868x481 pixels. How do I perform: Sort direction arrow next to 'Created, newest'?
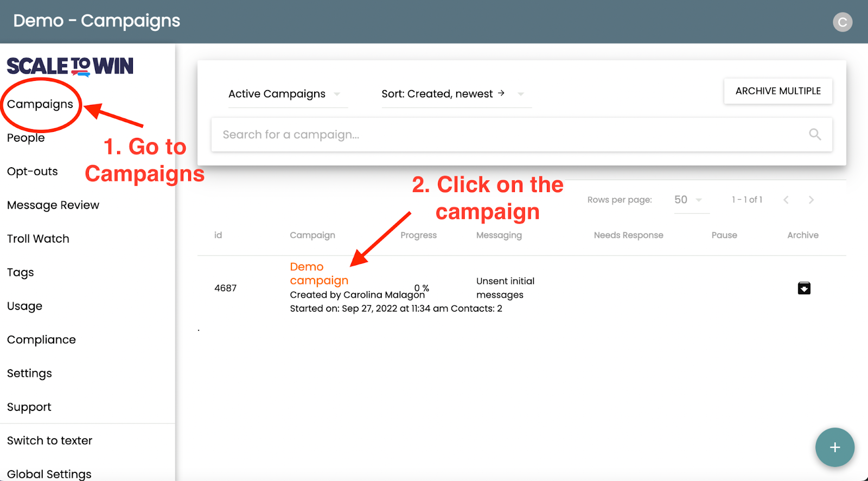coord(501,93)
